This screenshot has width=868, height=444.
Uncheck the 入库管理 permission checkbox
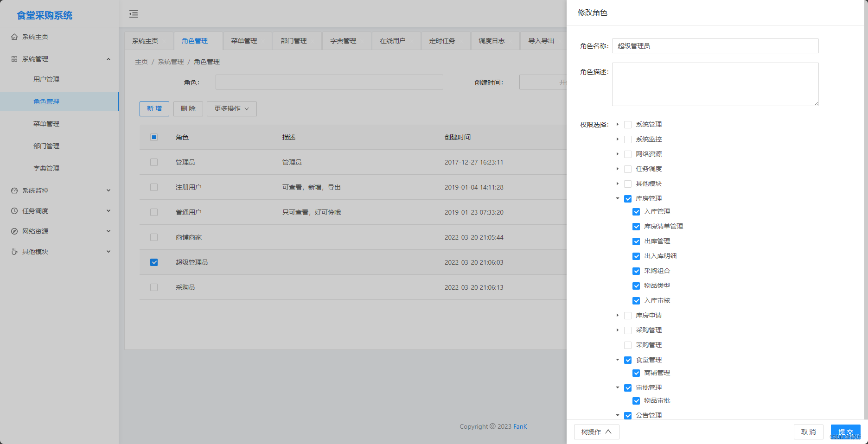tap(636, 212)
